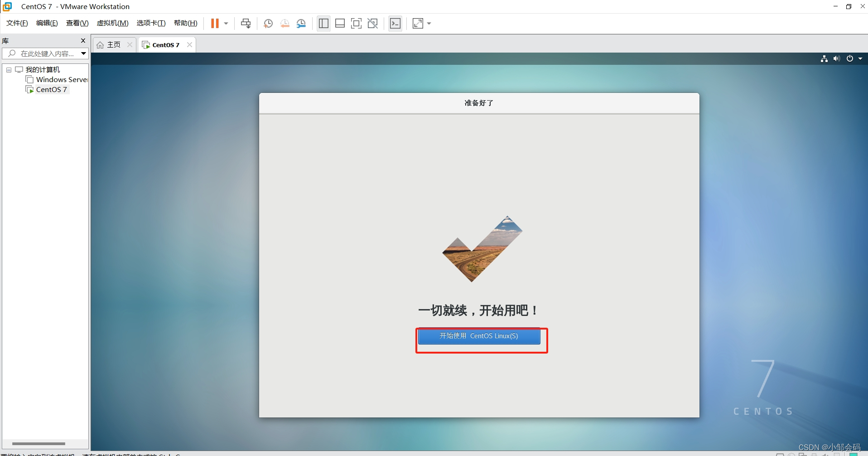Switch to the 主页 tab
Screen dimensions: 868x456
tap(114, 45)
